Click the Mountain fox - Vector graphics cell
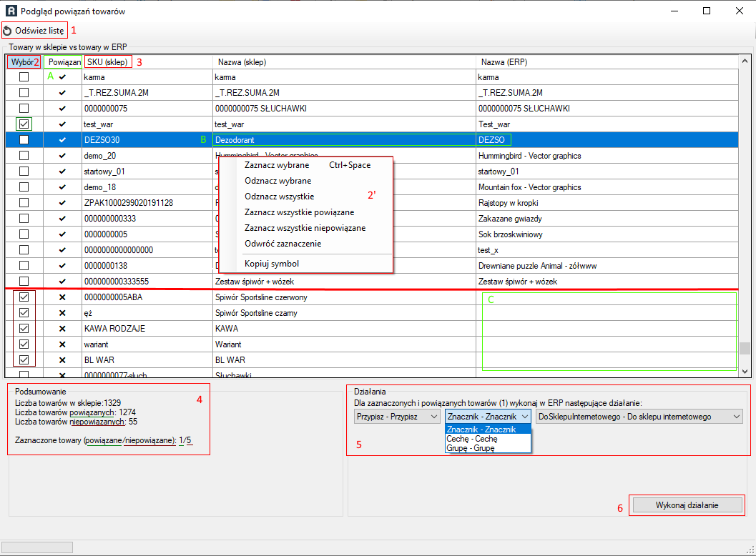Screen dimensions: 756x556 click(607, 187)
